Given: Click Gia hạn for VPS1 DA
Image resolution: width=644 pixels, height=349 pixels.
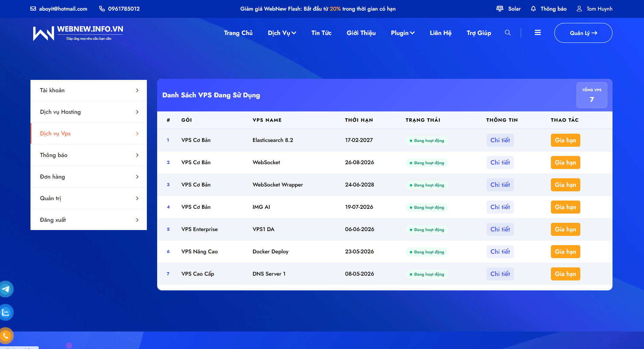Looking at the screenshot, I should click(x=566, y=229).
